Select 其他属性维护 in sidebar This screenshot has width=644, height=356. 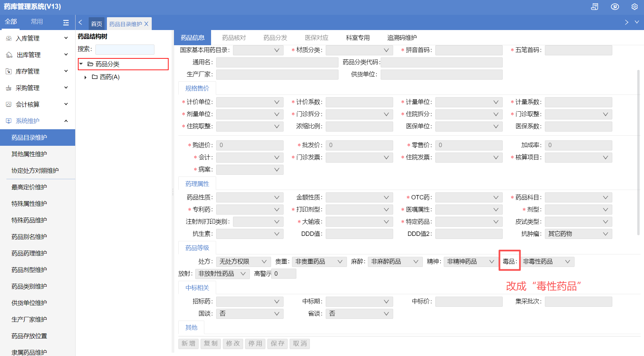pos(37,154)
